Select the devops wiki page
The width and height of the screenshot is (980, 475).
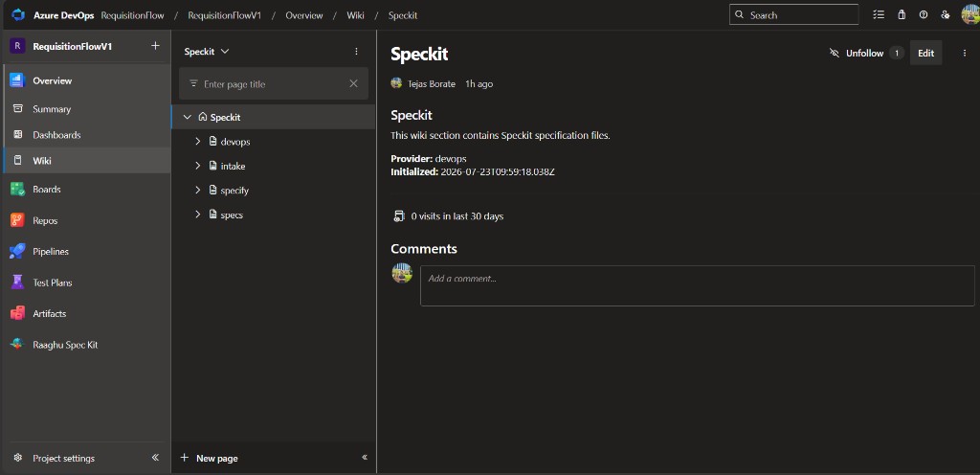(235, 142)
